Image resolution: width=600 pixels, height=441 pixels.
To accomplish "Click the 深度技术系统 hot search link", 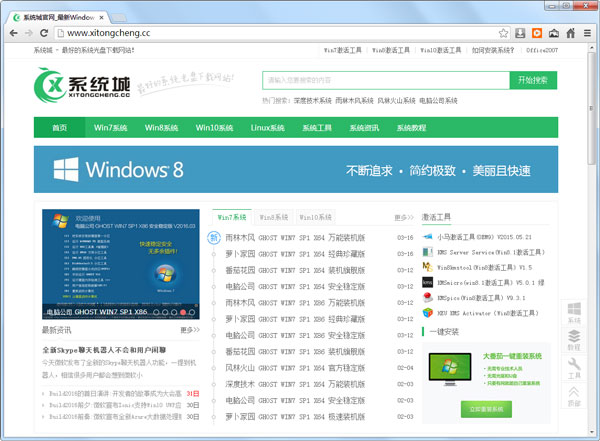I will click(x=313, y=101).
